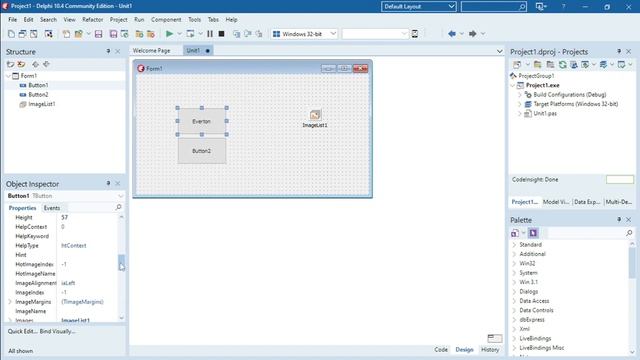Open the Refactor menu
The height and width of the screenshot is (360, 640).
(93, 20)
